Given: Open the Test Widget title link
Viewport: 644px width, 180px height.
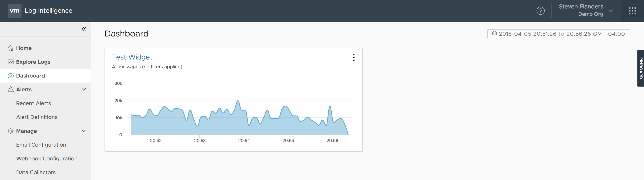Looking at the screenshot, I should [132, 57].
